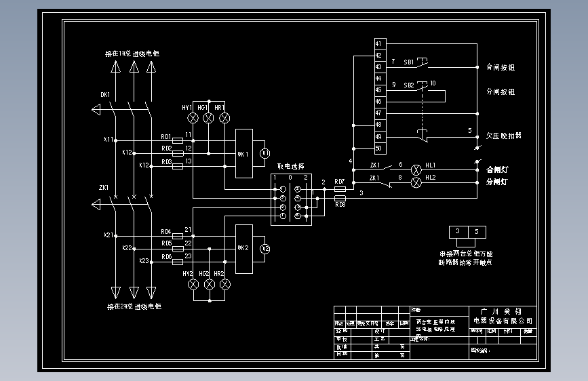Select wire number 23 label
This screenshot has height=381, width=588.
pyautogui.click(x=189, y=256)
